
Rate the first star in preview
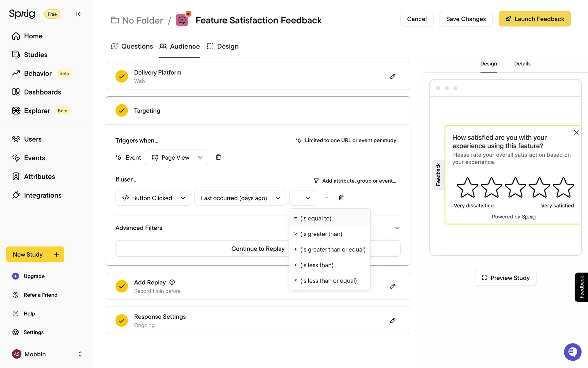[x=467, y=188]
